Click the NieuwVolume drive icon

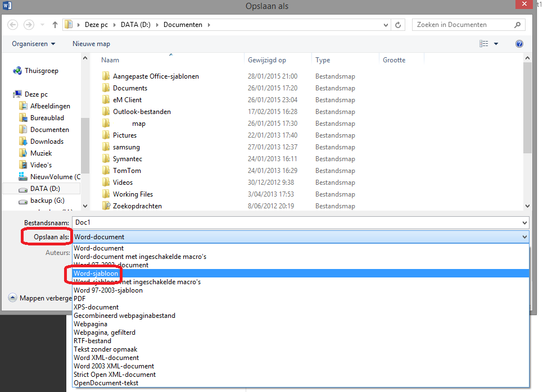pos(23,176)
